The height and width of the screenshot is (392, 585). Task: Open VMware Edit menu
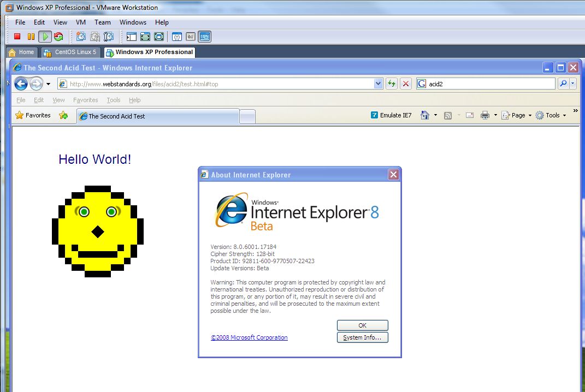(x=39, y=22)
